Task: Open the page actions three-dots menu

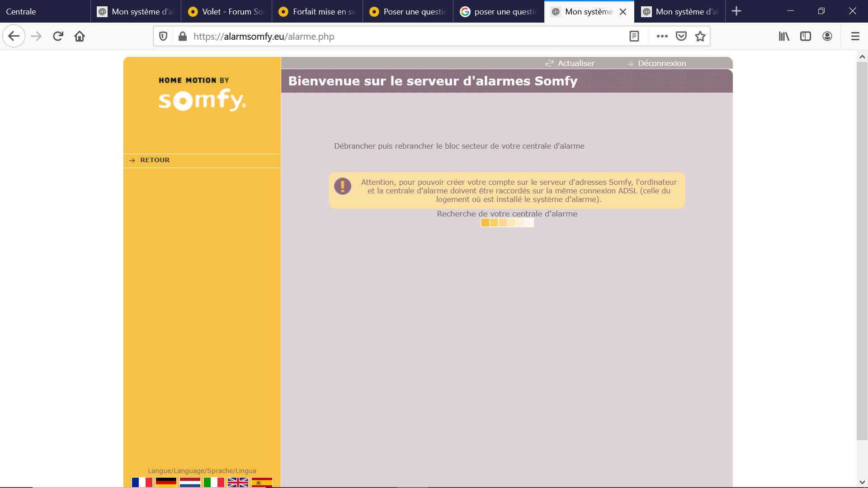Action: coord(662,36)
